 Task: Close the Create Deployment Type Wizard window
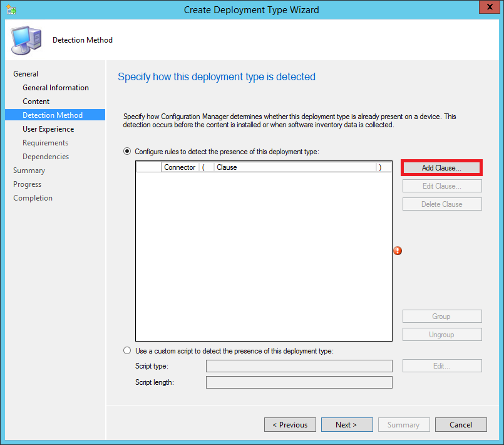[486, 8]
